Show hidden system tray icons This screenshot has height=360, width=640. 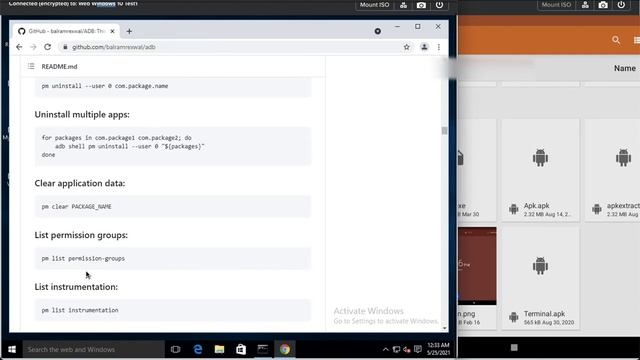(x=385, y=349)
